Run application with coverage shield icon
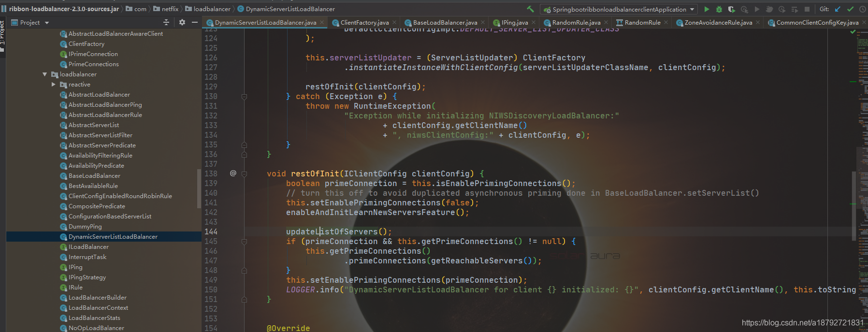This screenshot has width=868, height=332. tap(732, 9)
